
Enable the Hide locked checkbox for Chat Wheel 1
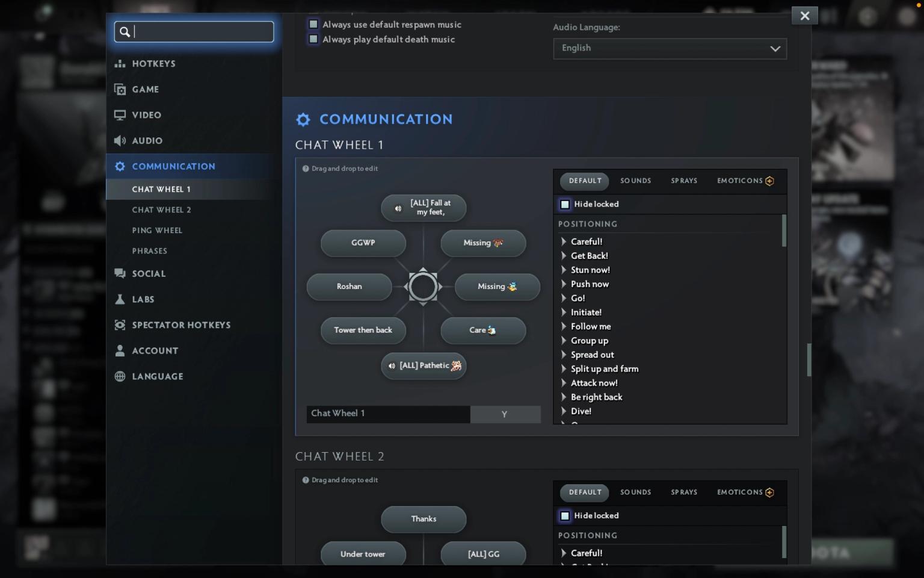point(565,204)
